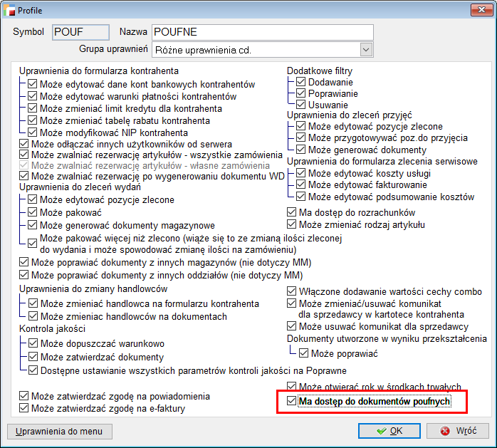This screenshot has width=497, height=448.
Task: Disable Może zmieniać rodzaj artykułu
Action: [x=291, y=224]
